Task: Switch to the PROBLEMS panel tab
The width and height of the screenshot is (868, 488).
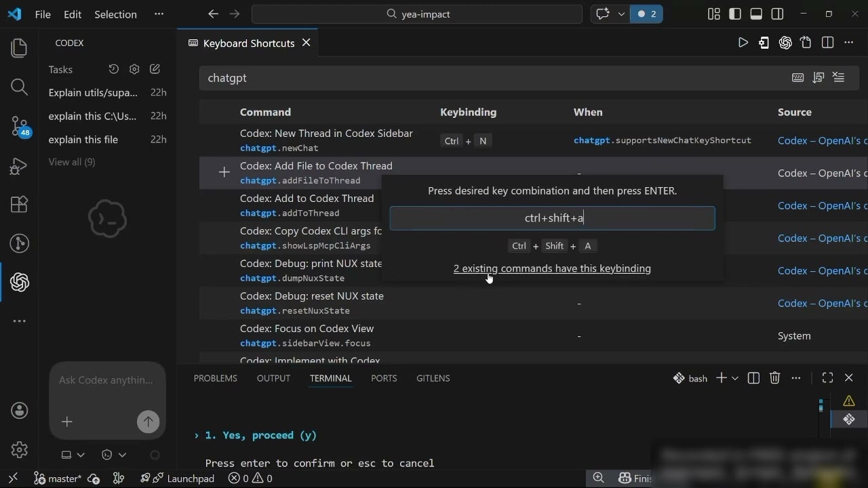Action: tap(216, 378)
